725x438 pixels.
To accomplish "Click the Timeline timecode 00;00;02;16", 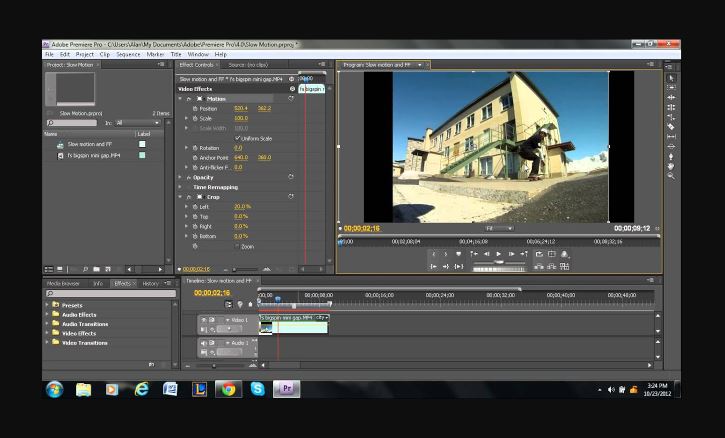I will [212, 293].
